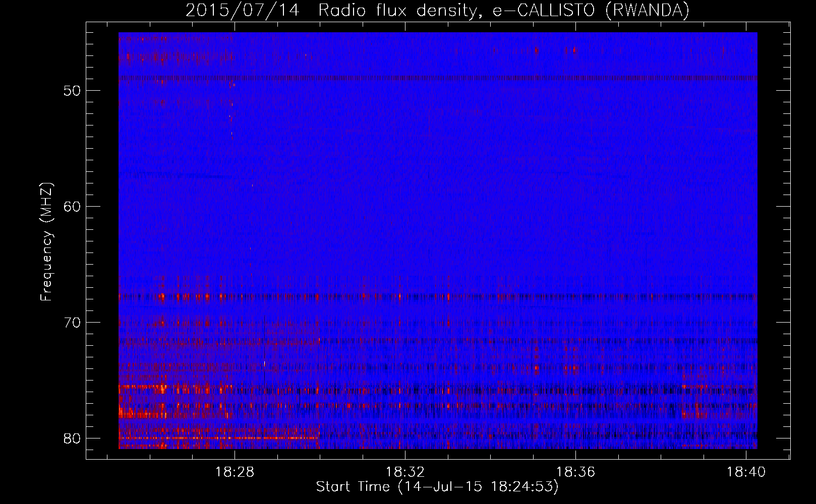Screen dimensions: 816x504
Task: Click the 'Frequency (MHZ)' axis label
Action: coord(46,242)
